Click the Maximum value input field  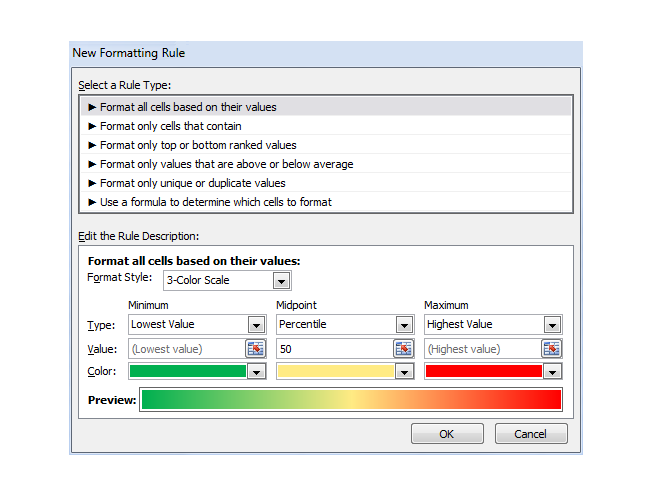coord(483,349)
